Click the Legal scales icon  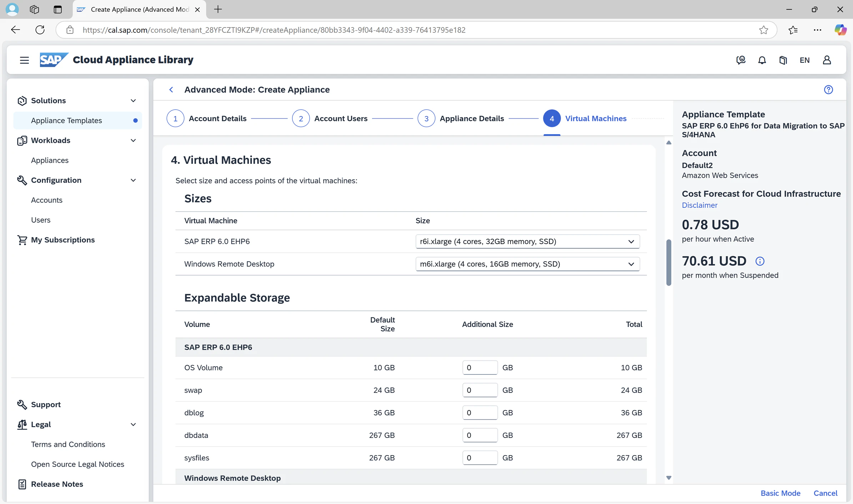[22, 424]
